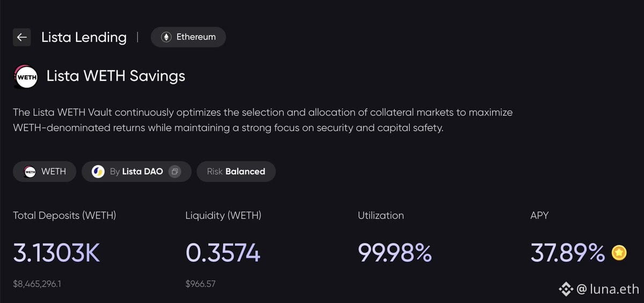Open the By Lista DAO curator chip
Screen dimensions: 644x303
pos(136,172)
